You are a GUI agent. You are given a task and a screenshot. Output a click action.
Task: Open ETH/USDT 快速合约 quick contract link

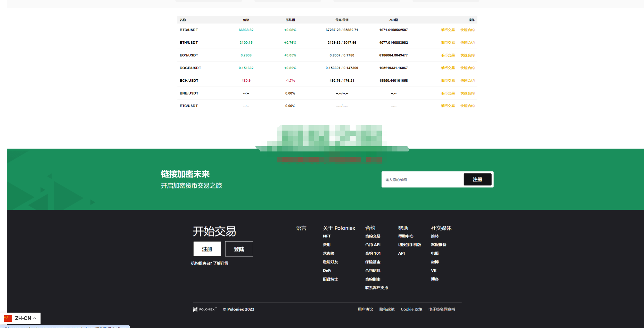pos(467,43)
